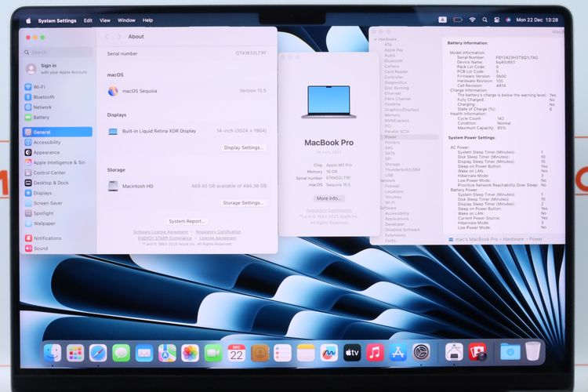Collapse the Hardware section in System Information
The width and height of the screenshot is (588, 392).
coord(376,39)
